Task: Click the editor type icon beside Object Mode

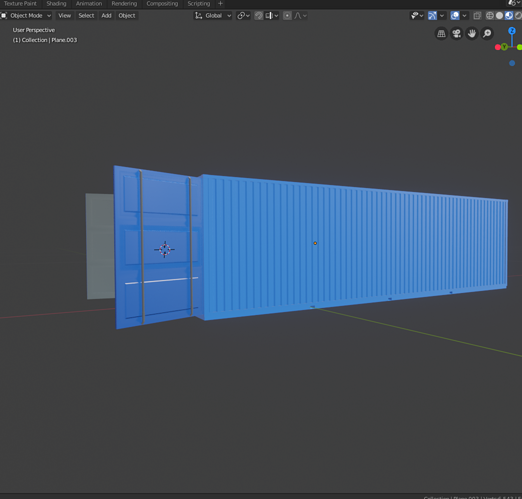Action: [x=4, y=16]
